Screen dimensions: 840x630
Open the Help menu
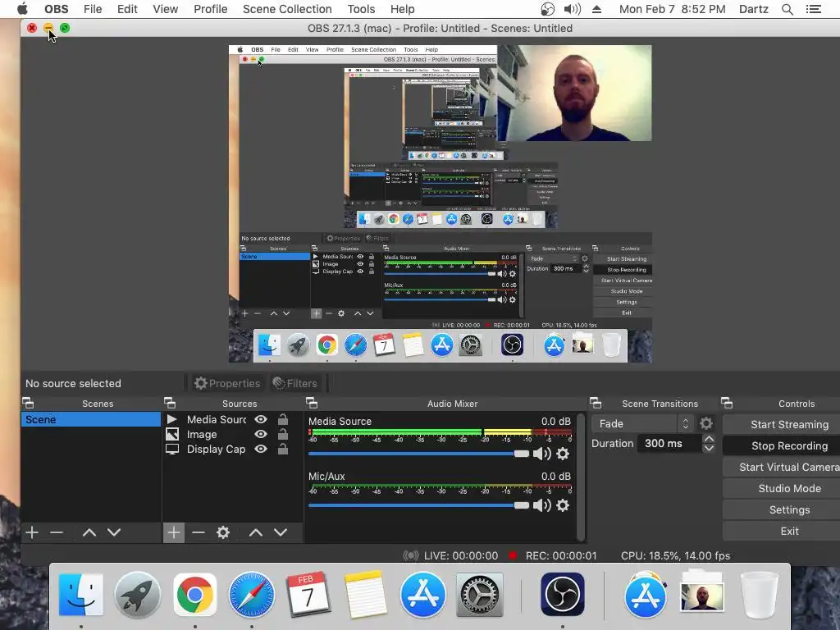[402, 9]
